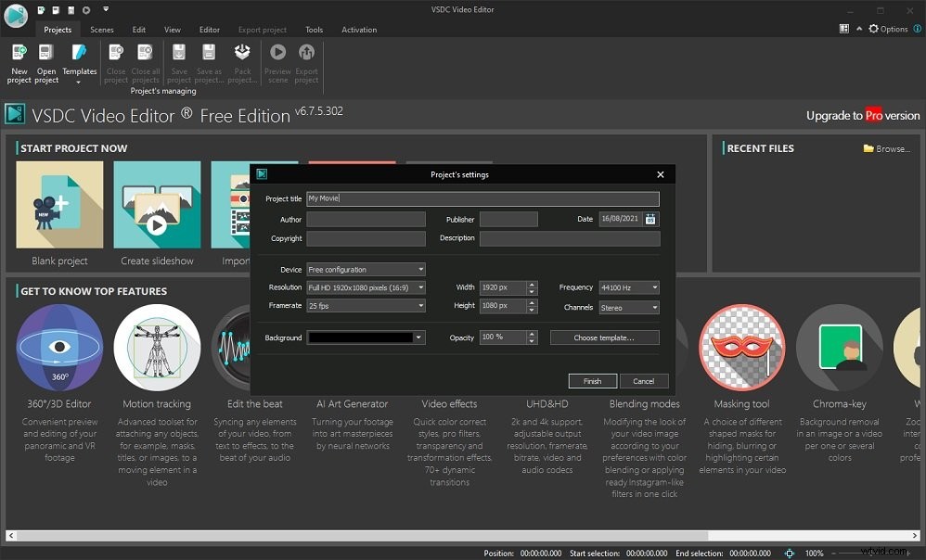The height and width of the screenshot is (560, 926).
Task: Switch to the Scenes tab
Action: pos(101,29)
